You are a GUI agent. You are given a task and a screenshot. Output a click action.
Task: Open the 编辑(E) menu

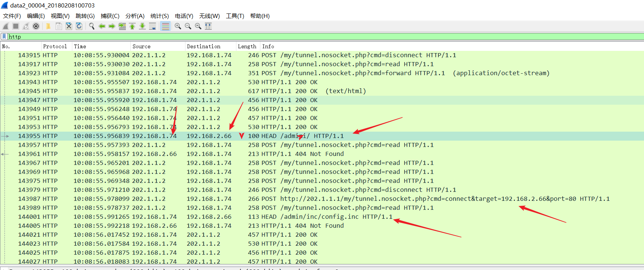coord(36,16)
